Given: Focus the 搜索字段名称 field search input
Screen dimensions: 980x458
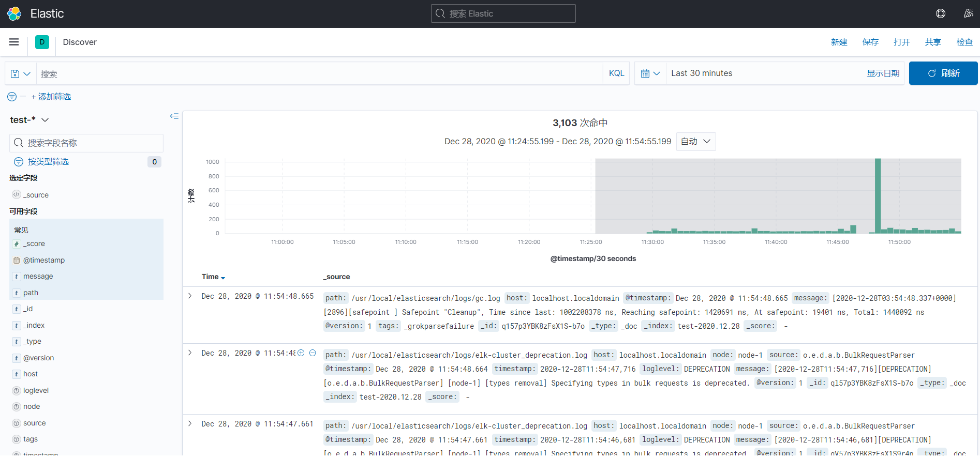Looking at the screenshot, I should click(x=86, y=143).
